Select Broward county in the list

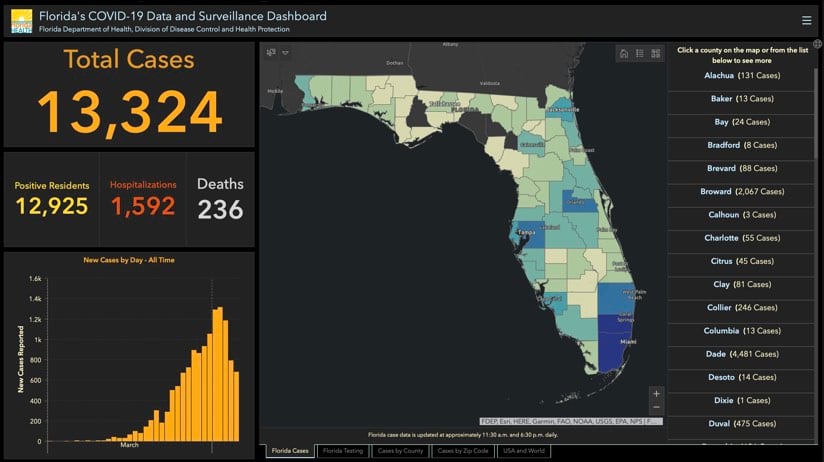(741, 192)
